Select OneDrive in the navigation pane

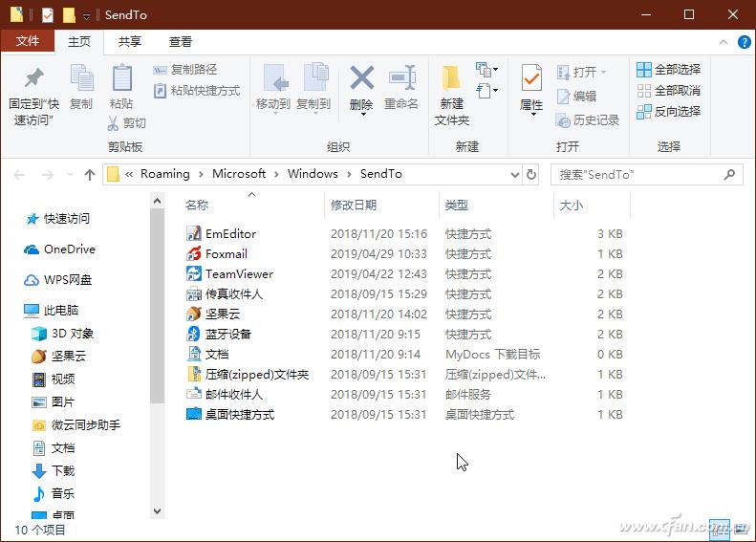point(69,249)
